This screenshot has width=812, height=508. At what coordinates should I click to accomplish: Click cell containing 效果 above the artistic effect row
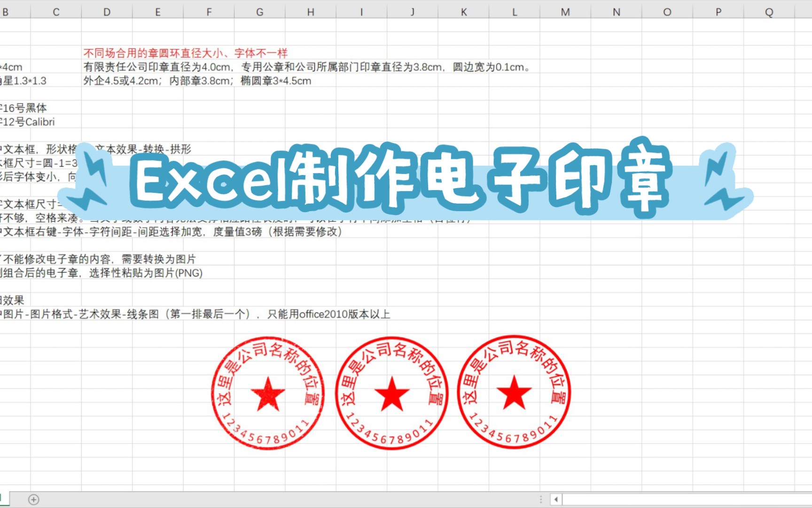coord(12,300)
